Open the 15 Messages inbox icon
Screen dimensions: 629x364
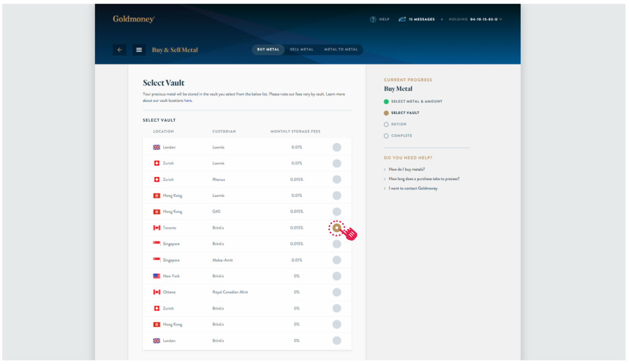[x=402, y=19]
